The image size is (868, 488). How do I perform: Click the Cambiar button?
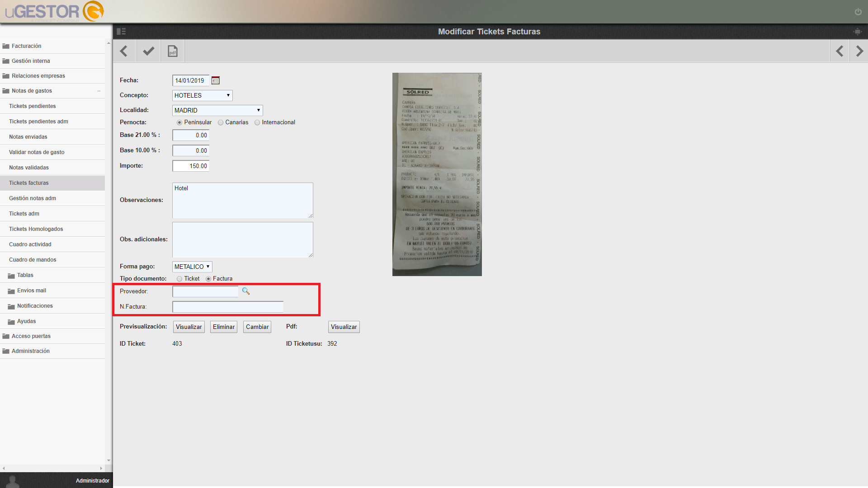[257, 327]
